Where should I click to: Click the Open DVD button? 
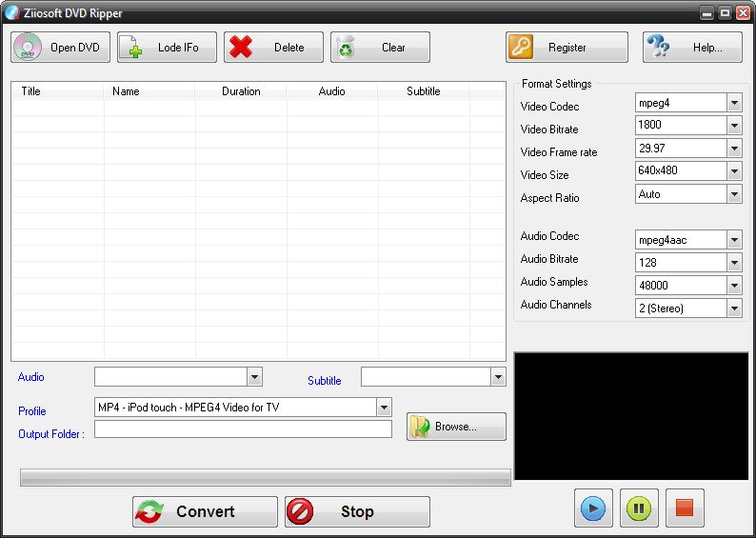[60, 48]
